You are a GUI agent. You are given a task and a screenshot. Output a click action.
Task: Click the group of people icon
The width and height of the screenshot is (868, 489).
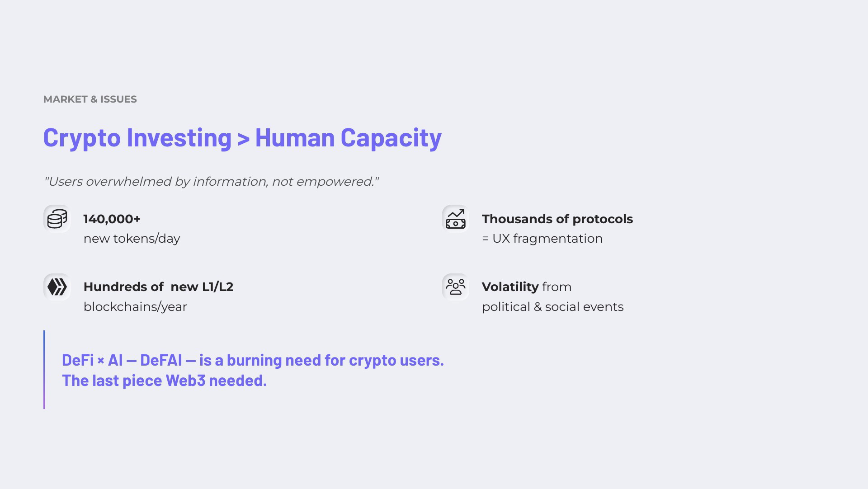(x=455, y=287)
